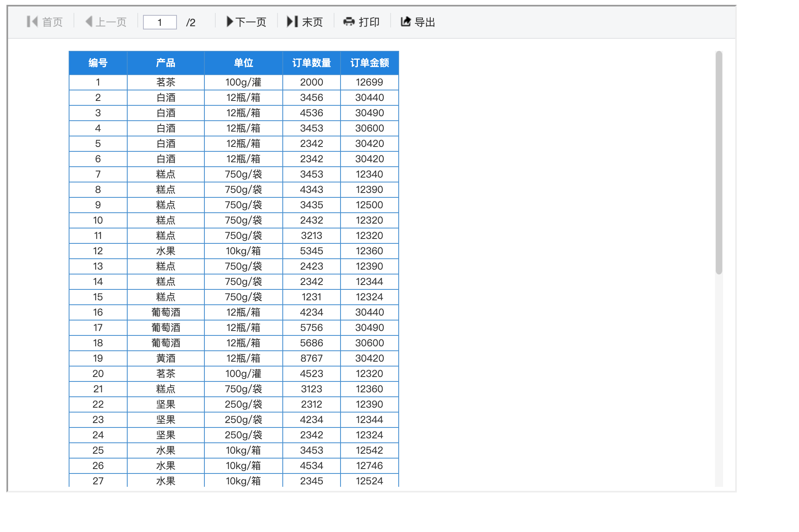Select quantity cell 3123
Screen dimensions: 799x532
pos(311,389)
